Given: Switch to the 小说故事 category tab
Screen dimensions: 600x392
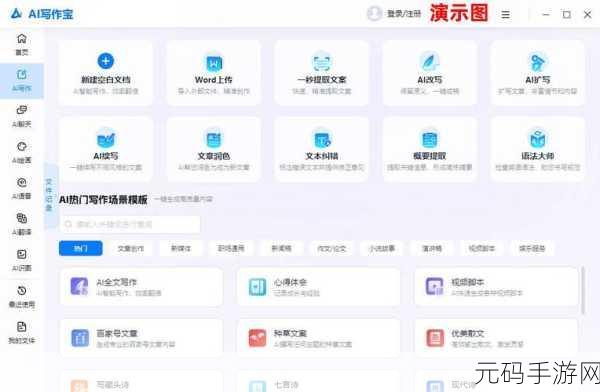Looking at the screenshot, I should point(382,248).
